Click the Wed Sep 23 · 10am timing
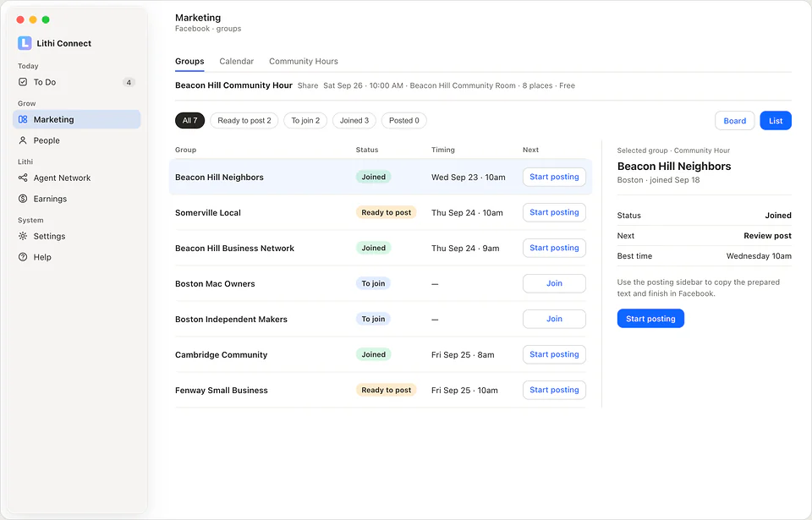 [x=468, y=177]
